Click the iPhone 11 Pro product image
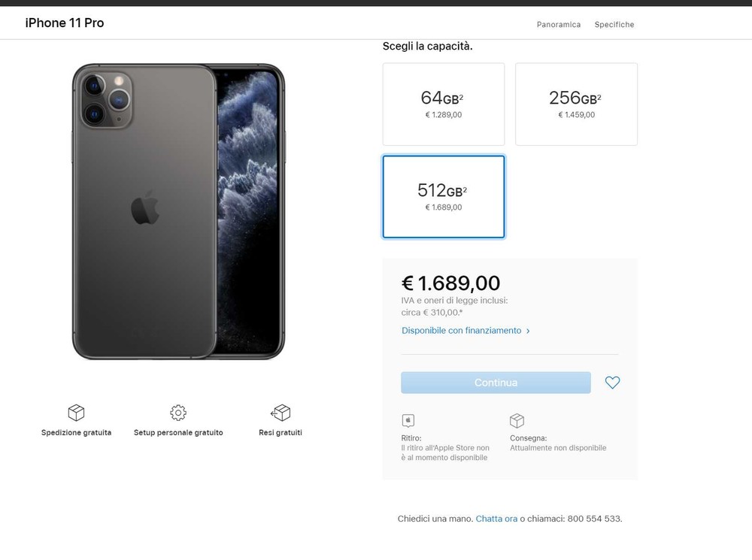The image size is (752, 560). coord(178,211)
